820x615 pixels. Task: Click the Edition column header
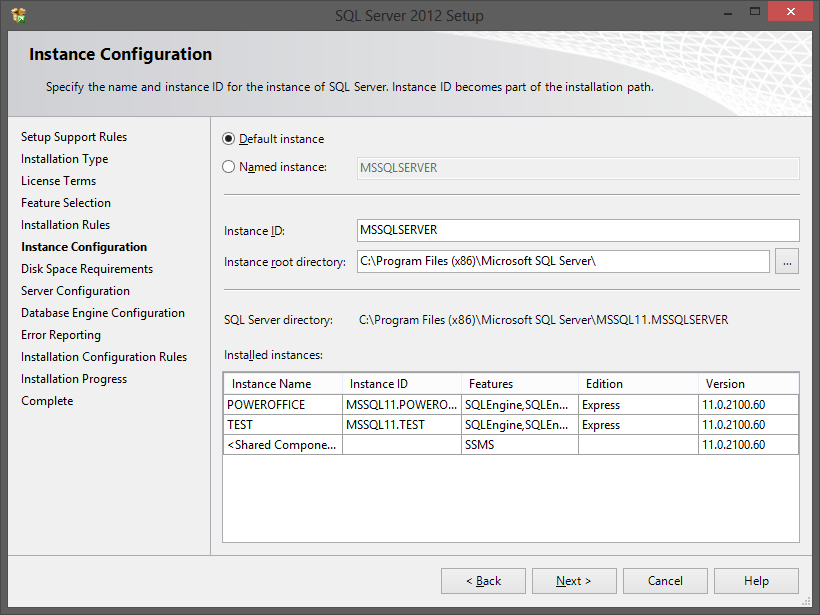[638, 384]
